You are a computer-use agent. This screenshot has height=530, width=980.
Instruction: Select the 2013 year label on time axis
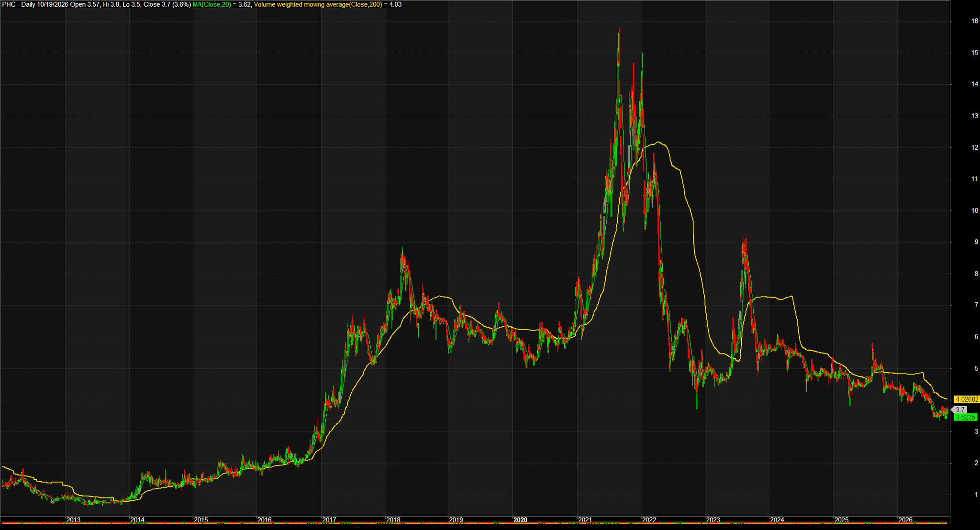(x=73, y=519)
